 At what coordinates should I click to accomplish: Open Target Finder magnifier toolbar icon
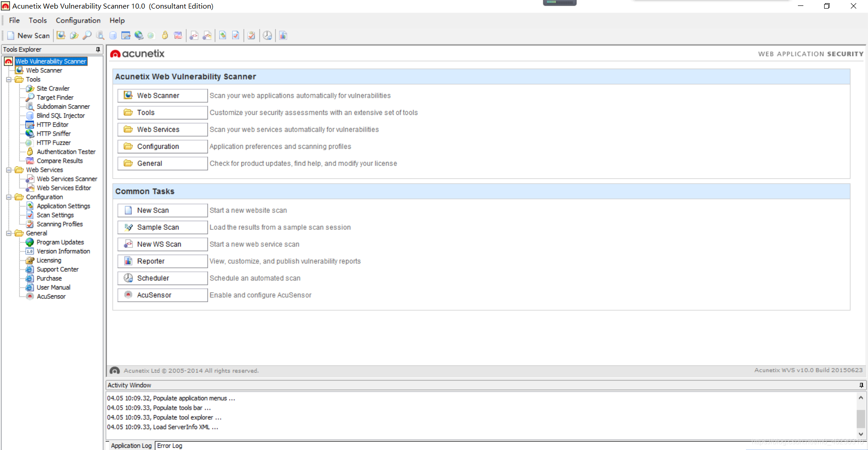87,35
